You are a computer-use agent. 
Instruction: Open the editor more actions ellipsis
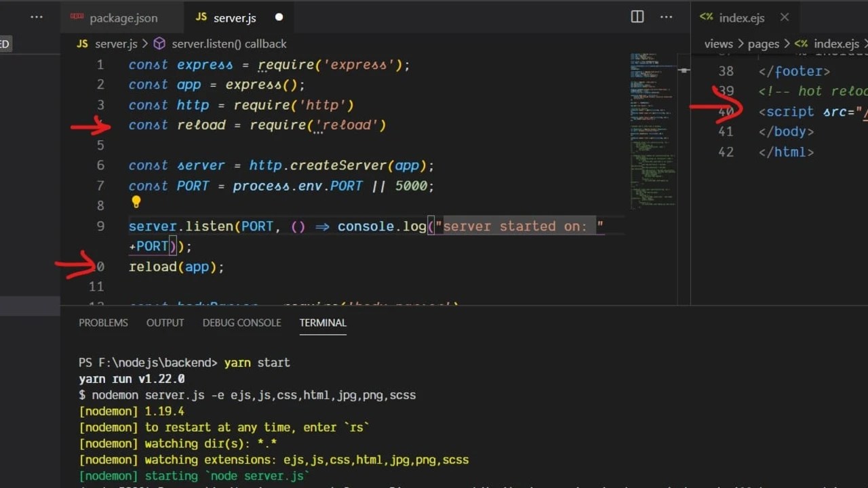pyautogui.click(x=667, y=16)
